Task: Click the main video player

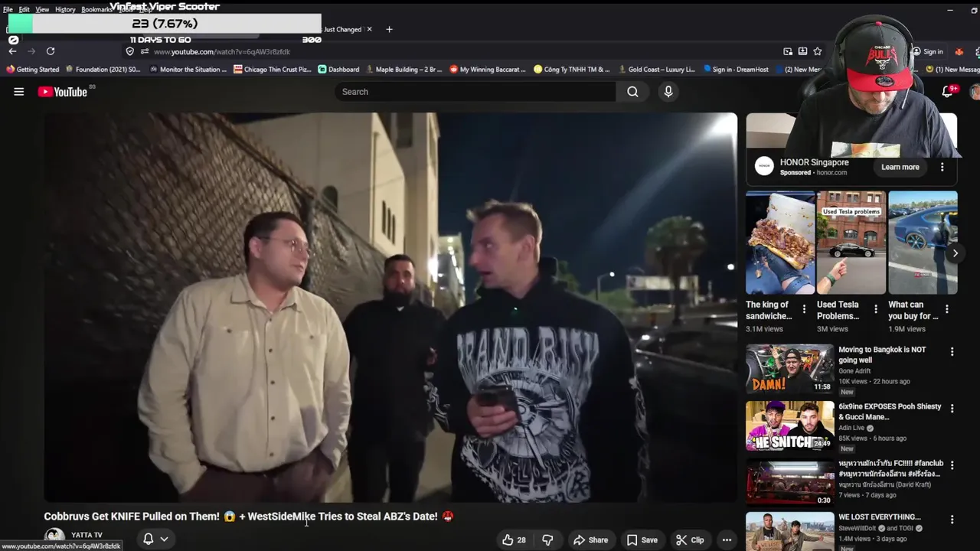Action: pyautogui.click(x=390, y=308)
